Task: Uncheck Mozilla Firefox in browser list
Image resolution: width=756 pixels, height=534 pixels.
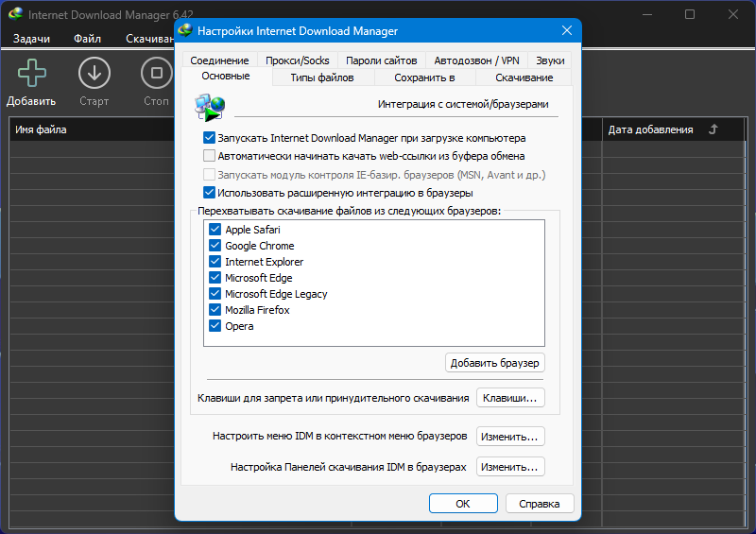Action: pos(215,310)
